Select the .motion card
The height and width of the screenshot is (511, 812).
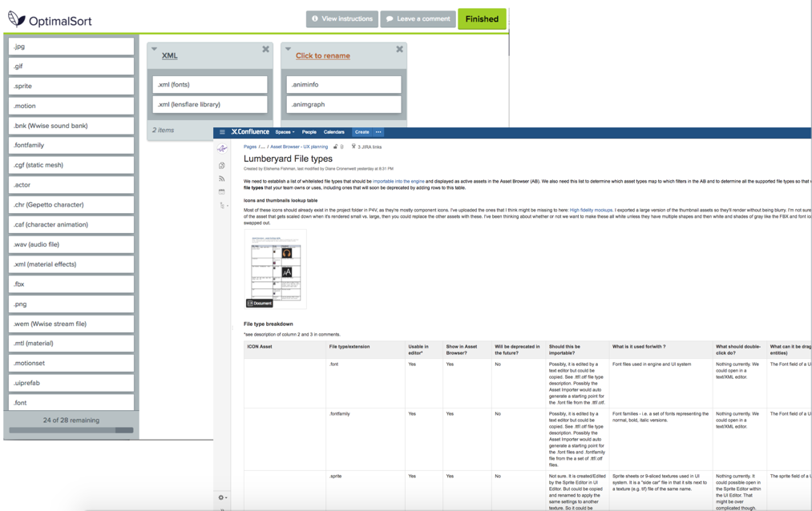[71, 106]
